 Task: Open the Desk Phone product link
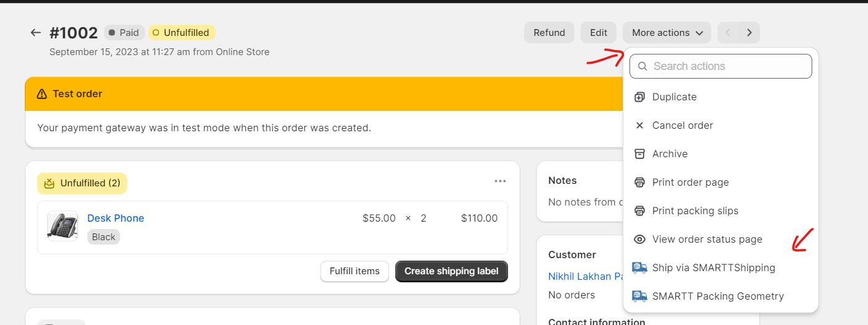point(116,218)
